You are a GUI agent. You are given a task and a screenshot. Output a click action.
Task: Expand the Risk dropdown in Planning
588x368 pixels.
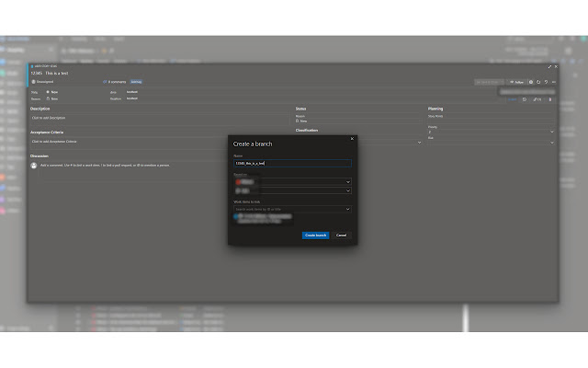[551, 143]
